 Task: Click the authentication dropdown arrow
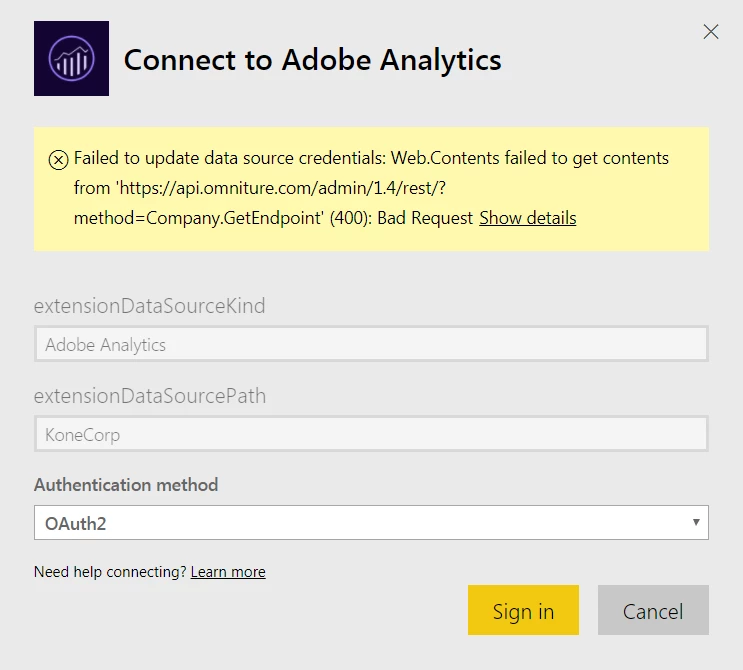click(695, 522)
